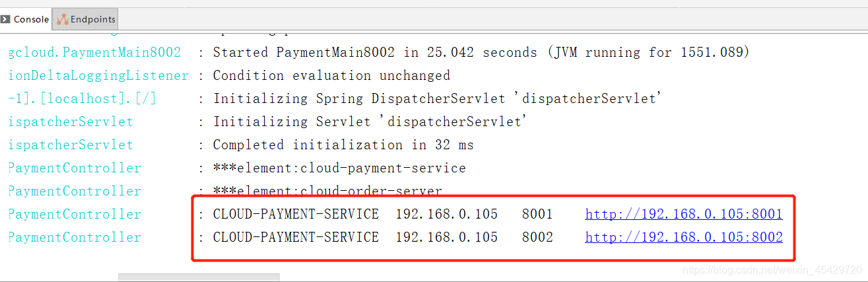Click the Endpoints tab icon

(x=63, y=19)
